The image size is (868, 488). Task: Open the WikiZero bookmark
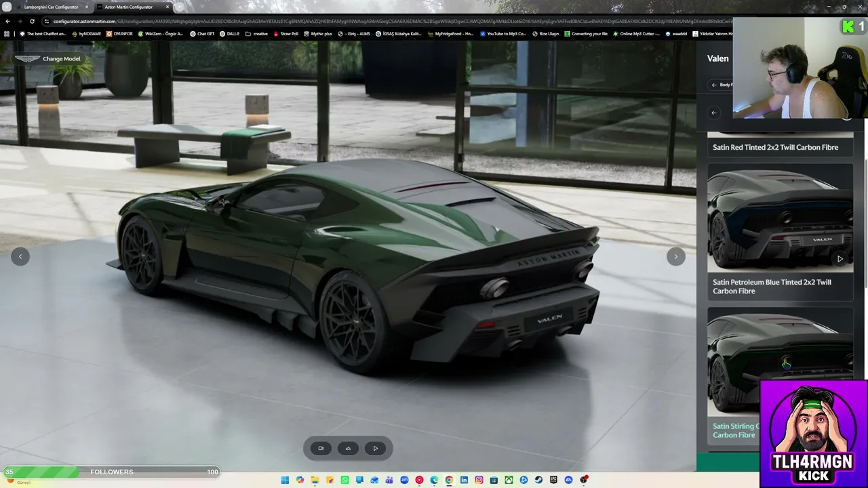click(x=160, y=34)
